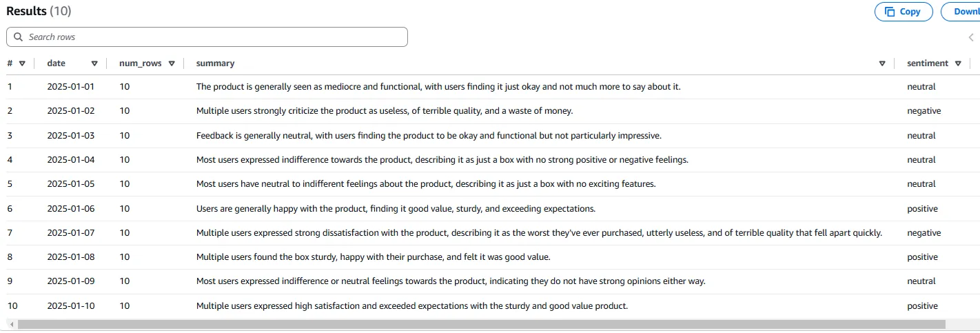Image resolution: width=980 pixels, height=333 pixels.
Task: Sort by the date column arrow
Action: coord(94,63)
